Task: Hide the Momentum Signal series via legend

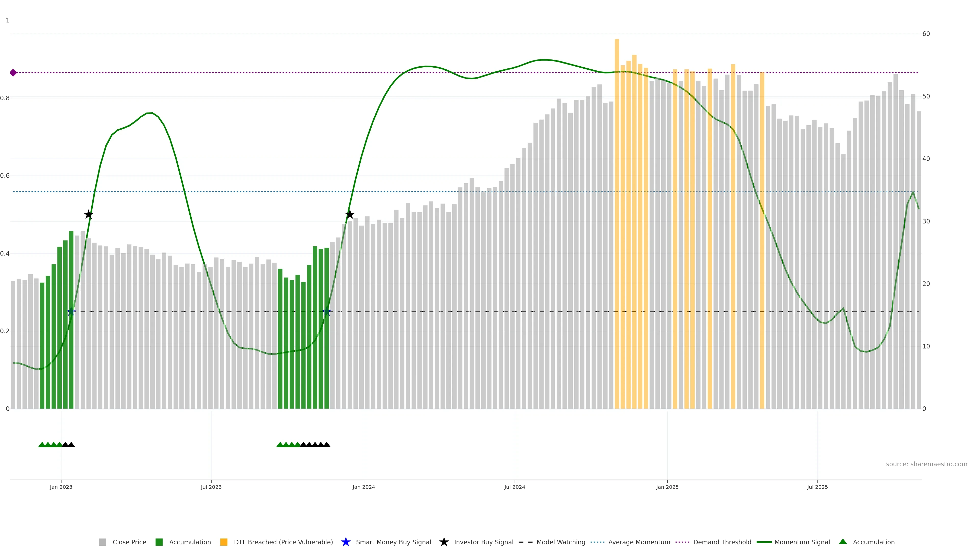Action: point(802,542)
